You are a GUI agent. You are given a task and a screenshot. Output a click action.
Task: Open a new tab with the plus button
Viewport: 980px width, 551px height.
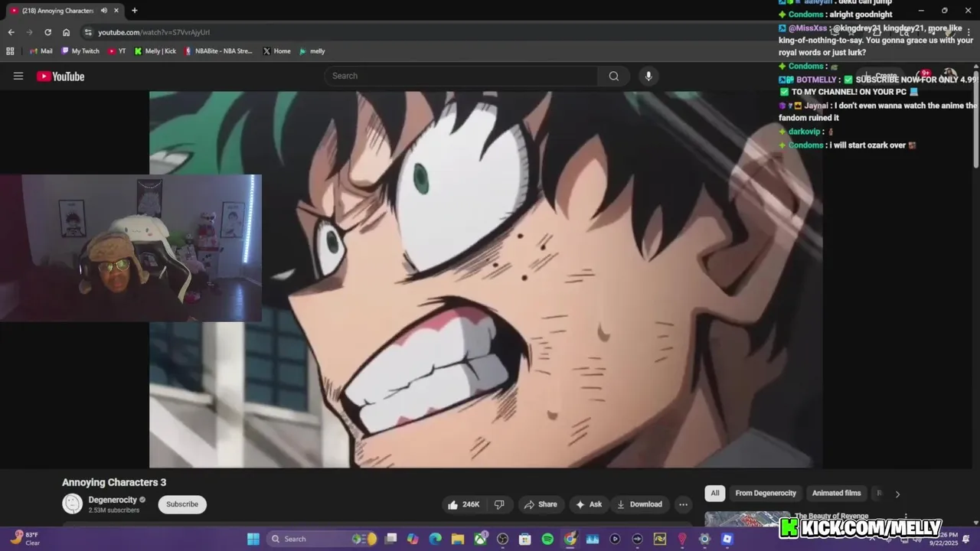[135, 11]
